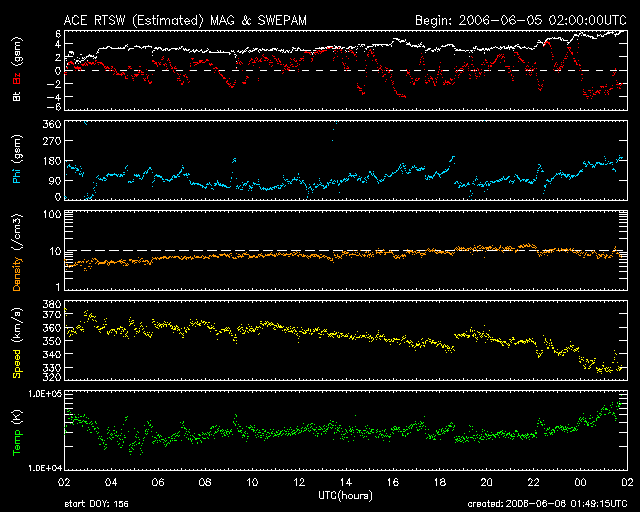Click the 180 tick label on Phi axis
640x512 pixels.
coord(52,161)
